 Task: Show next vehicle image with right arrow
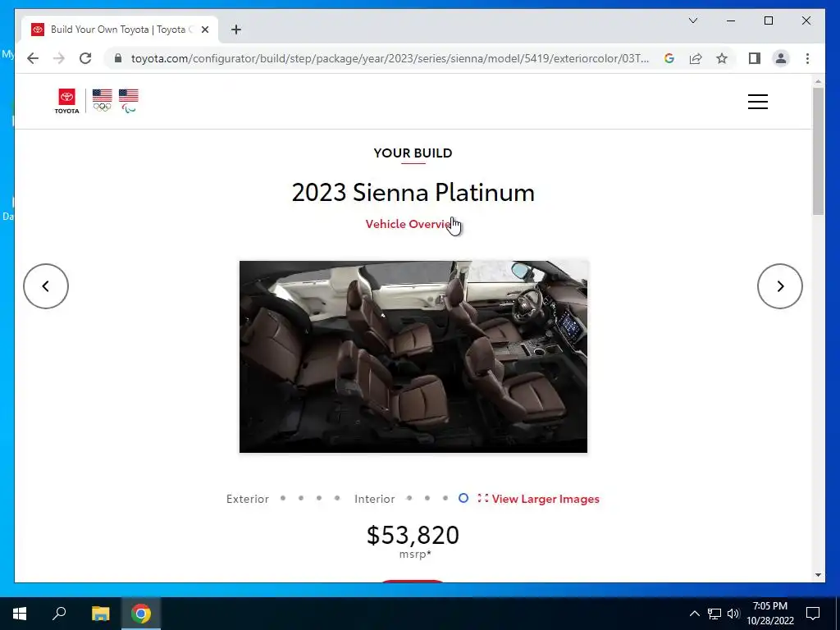(x=779, y=286)
